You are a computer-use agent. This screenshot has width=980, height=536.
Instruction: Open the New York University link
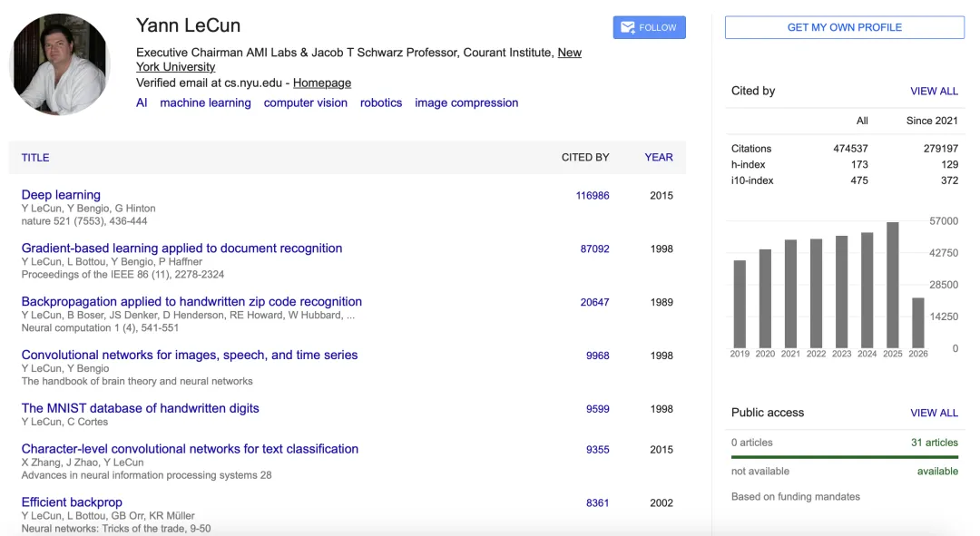click(x=358, y=59)
